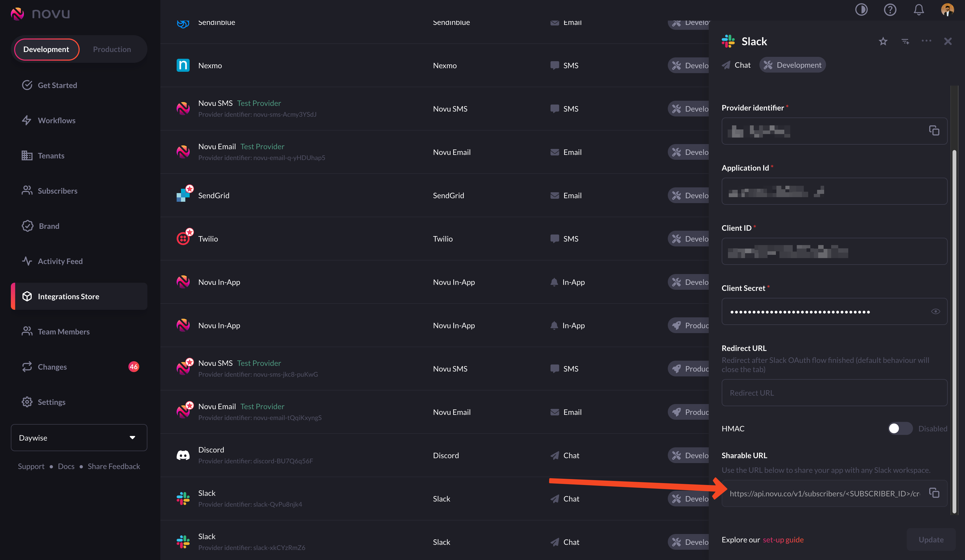Toggle the dark/light theme icon
This screenshot has height=560, width=965.
(x=861, y=9)
